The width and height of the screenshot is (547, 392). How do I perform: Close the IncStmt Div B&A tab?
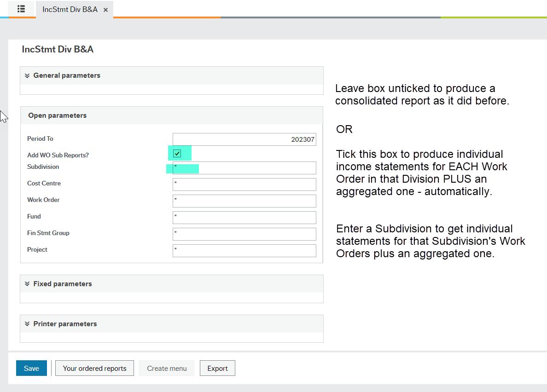[x=105, y=10]
